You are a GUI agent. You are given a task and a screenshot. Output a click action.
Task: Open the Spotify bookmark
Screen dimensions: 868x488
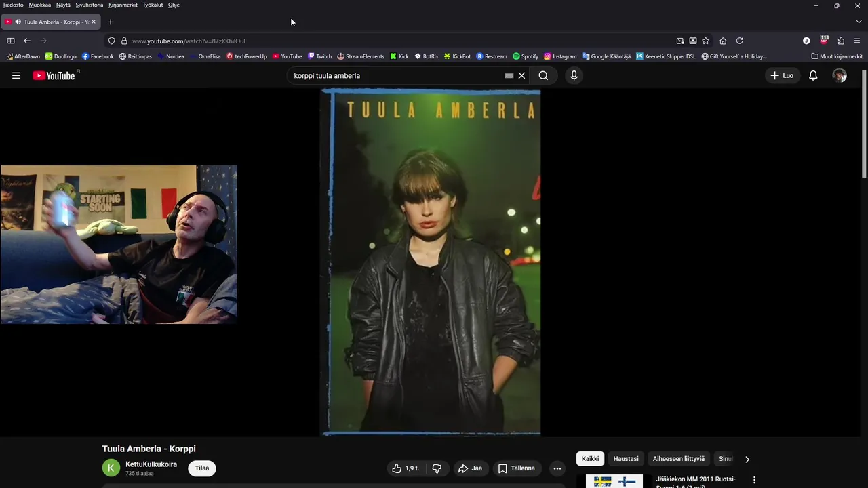click(526, 56)
